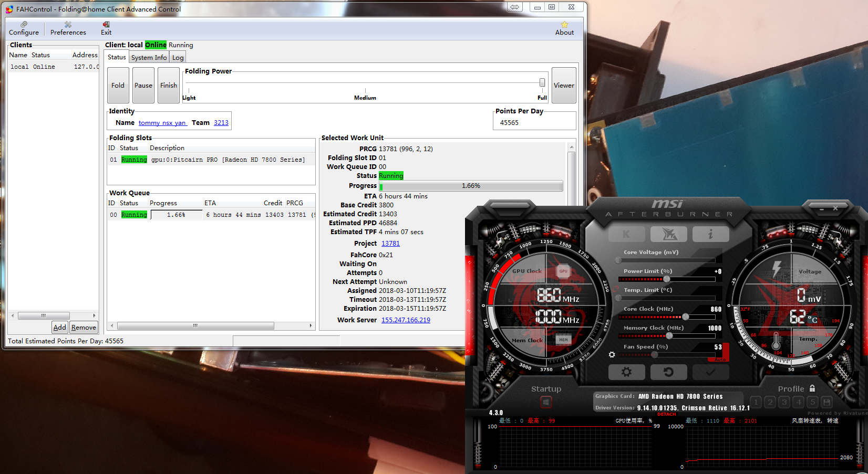Click the Clients list scroll-left arrow

coord(13,315)
